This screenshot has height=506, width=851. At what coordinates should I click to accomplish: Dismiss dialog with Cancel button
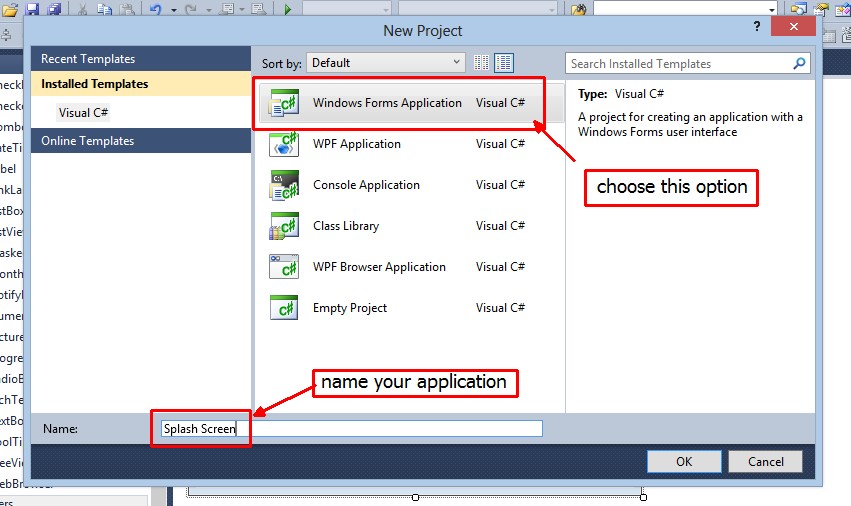pyautogui.click(x=765, y=461)
